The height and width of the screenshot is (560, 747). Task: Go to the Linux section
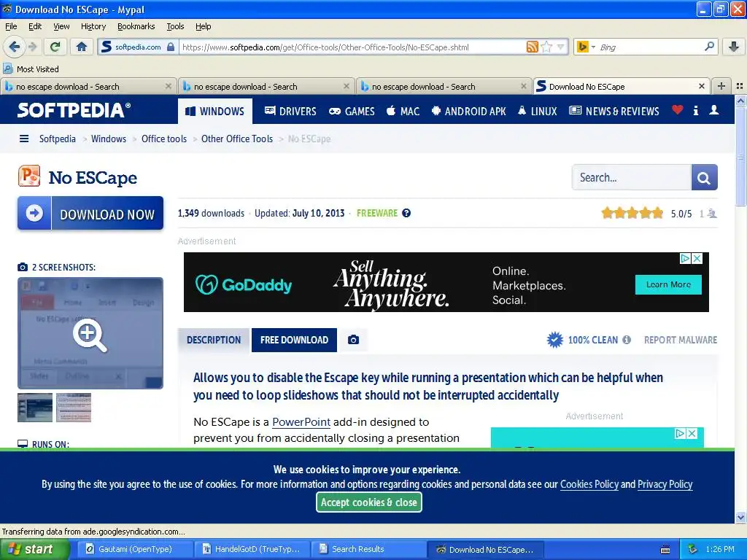[538, 112]
